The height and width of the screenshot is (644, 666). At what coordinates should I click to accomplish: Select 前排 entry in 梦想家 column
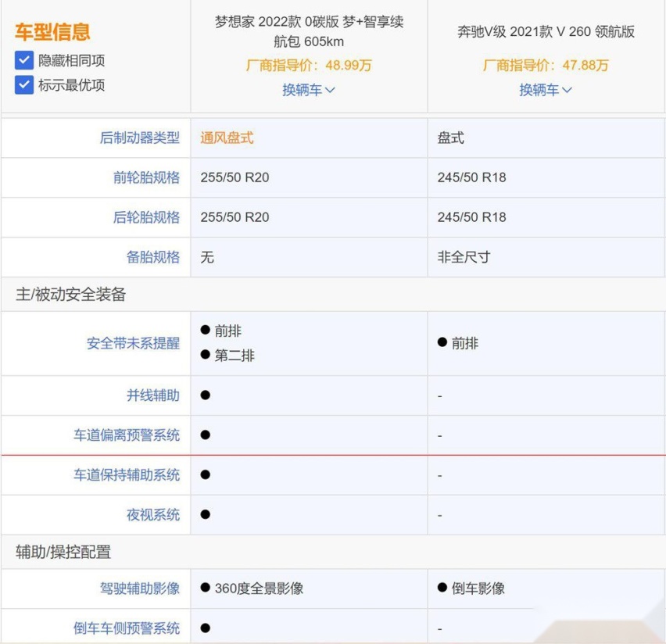221,331
